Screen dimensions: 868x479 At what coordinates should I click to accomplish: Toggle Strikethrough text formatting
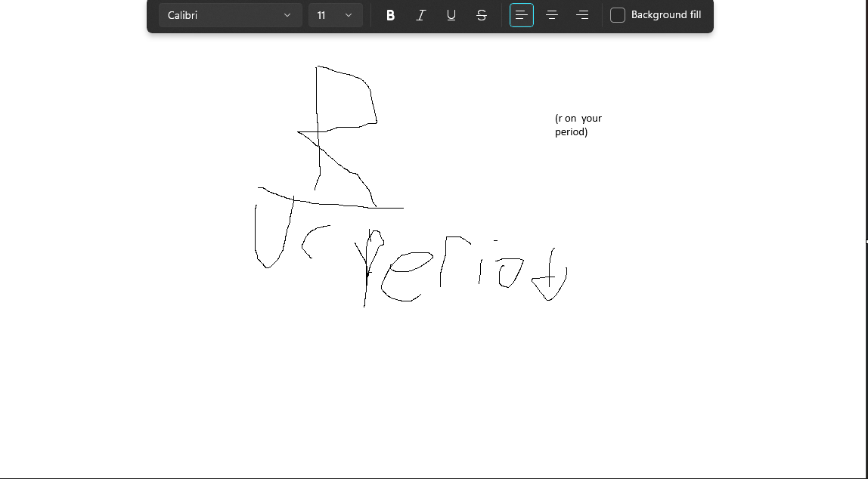tap(482, 15)
